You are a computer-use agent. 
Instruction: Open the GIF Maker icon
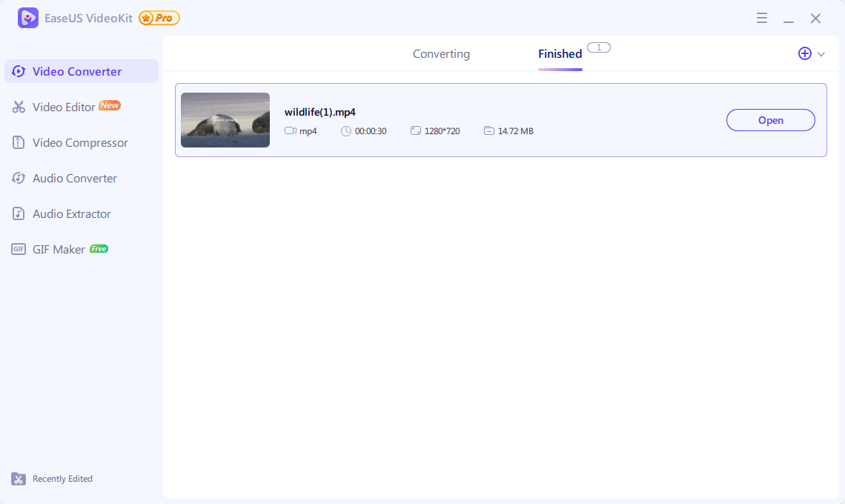click(19, 250)
